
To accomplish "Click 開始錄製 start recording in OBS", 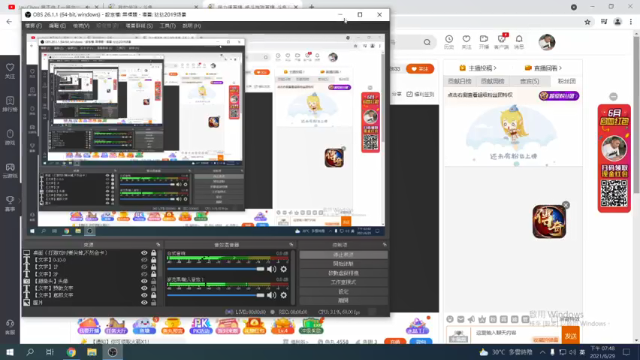I will [x=343, y=264].
